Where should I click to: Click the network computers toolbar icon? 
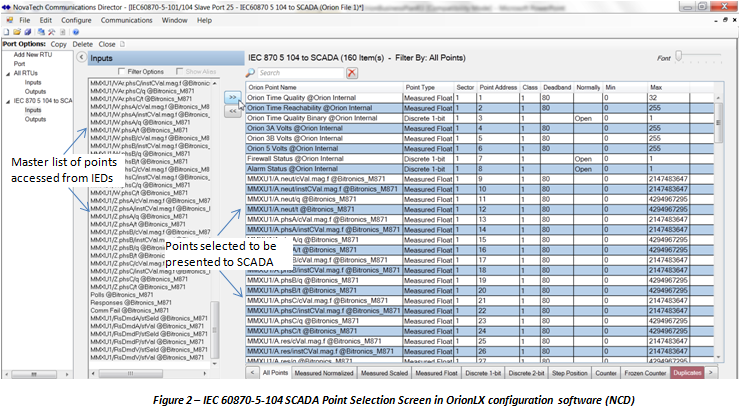(41, 32)
